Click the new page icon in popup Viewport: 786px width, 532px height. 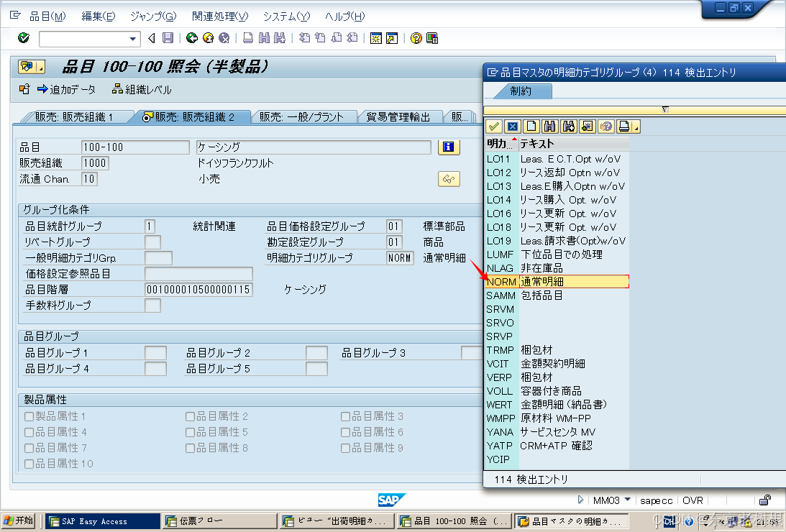tap(531, 127)
